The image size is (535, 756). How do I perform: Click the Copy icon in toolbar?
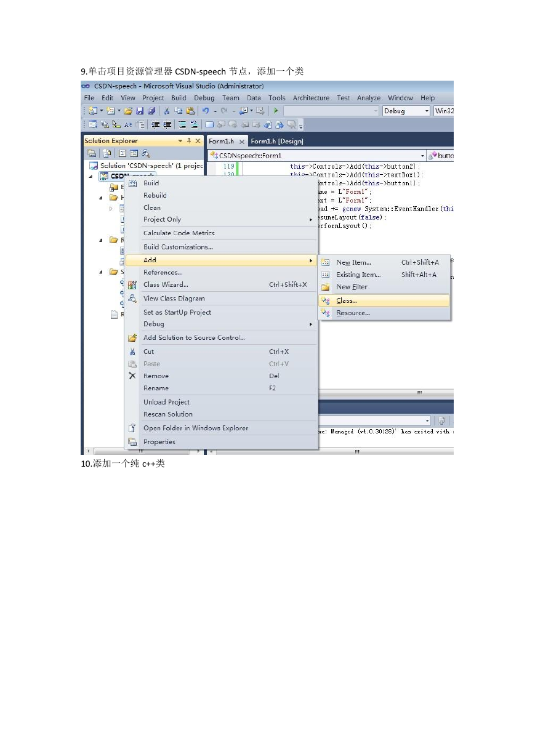(179, 111)
